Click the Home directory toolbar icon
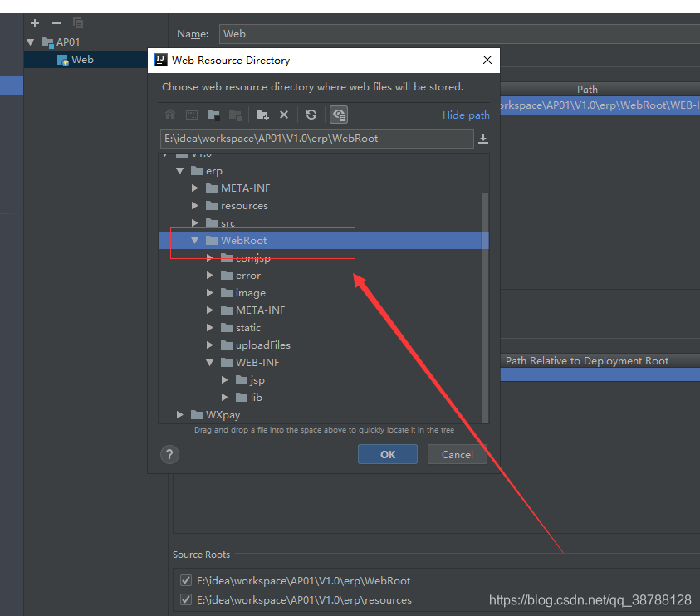This screenshot has height=616, width=700. [170, 115]
